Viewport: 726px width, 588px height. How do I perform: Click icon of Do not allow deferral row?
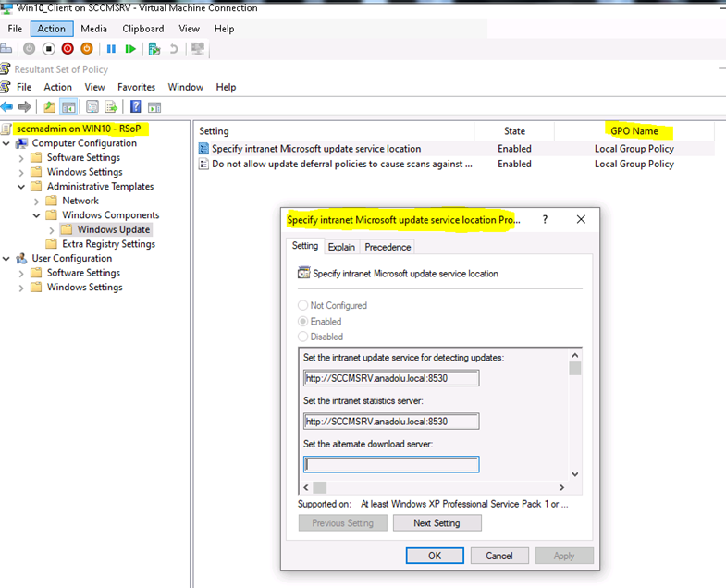(x=203, y=164)
